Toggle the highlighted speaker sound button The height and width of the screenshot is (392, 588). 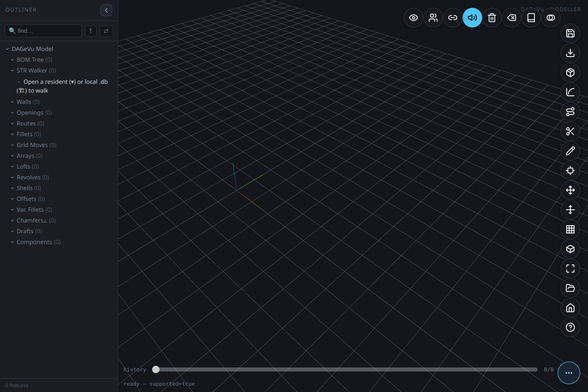tap(472, 18)
